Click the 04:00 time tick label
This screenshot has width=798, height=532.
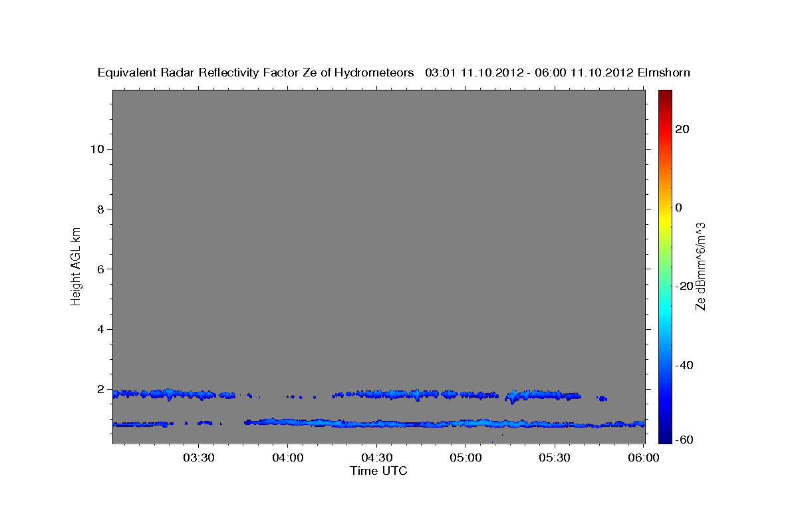pyautogui.click(x=287, y=458)
